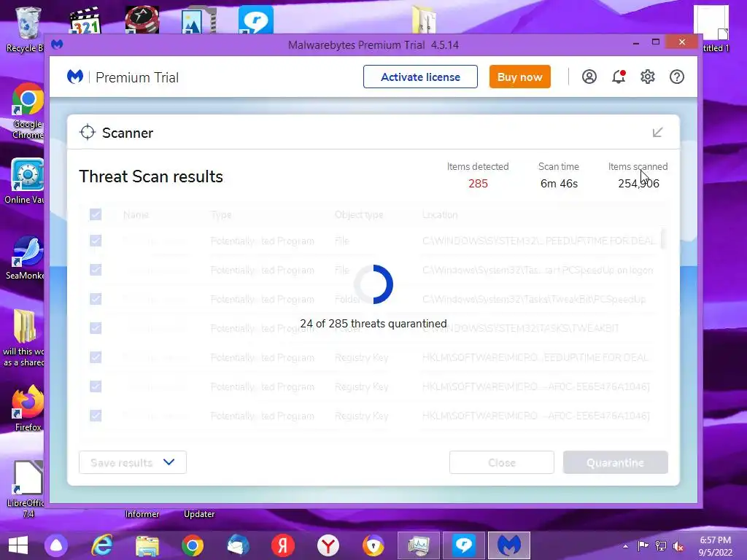The image size is (747, 560).
Task: Open the Windows Start button
Action: click(x=18, y=545)
